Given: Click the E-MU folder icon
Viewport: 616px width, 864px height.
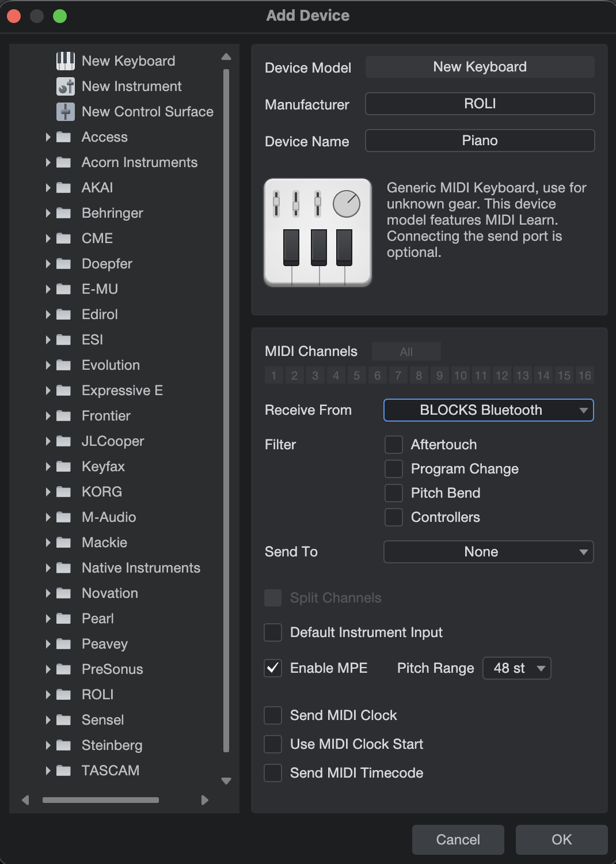Looking at the screenshot, I should point(63,289).
